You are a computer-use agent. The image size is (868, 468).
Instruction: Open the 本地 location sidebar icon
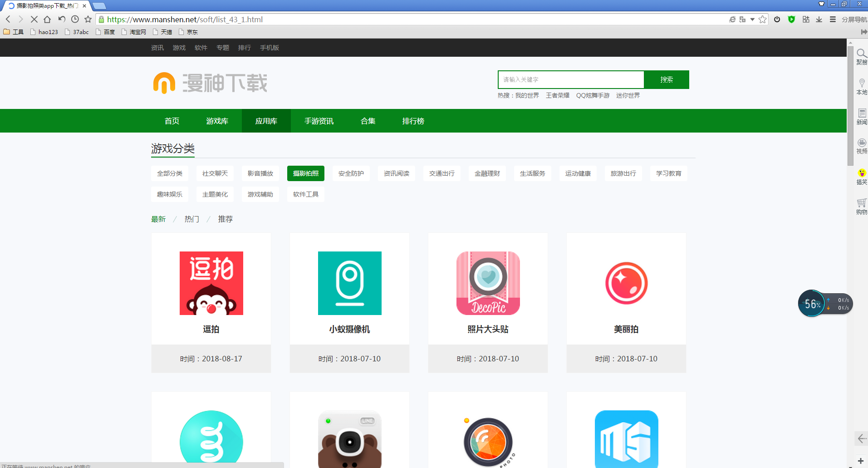tap(862, 87)
